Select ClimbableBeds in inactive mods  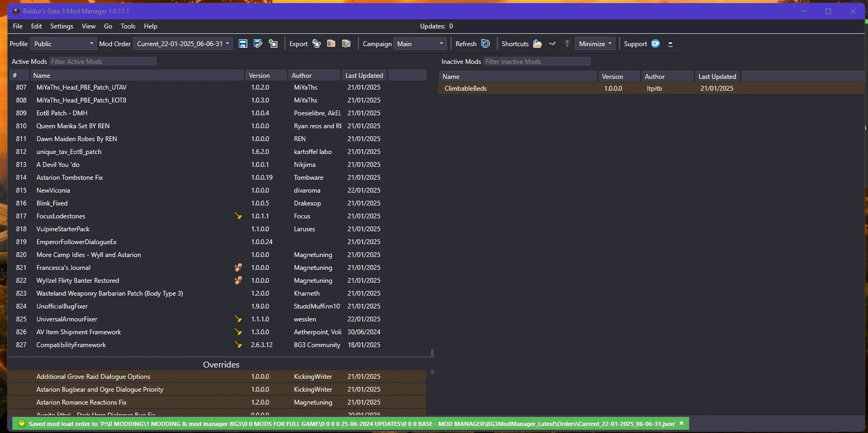point(651,88)
